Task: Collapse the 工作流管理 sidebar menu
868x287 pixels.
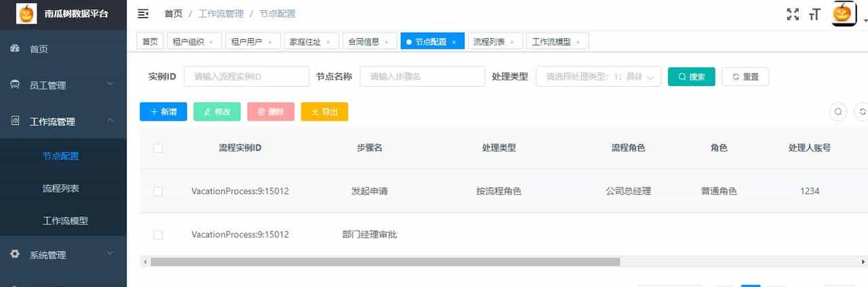Action: pyautogui.click(x=110, y=120)
